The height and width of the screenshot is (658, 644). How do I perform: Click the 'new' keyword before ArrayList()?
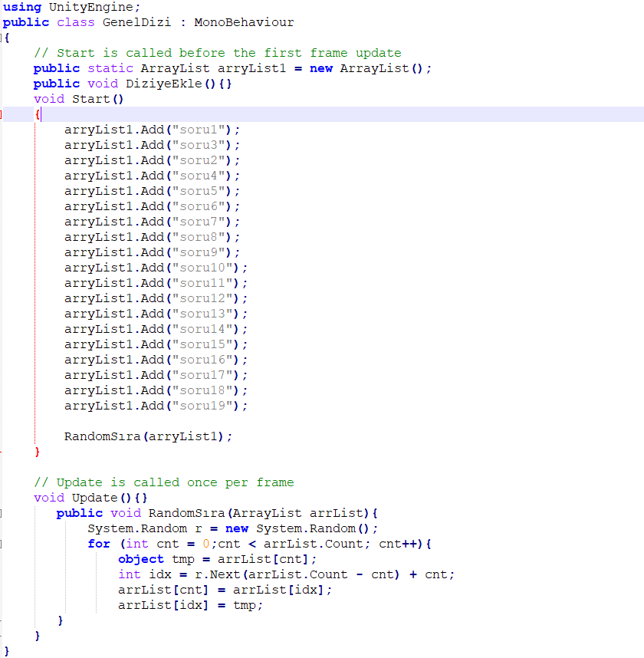321,68
